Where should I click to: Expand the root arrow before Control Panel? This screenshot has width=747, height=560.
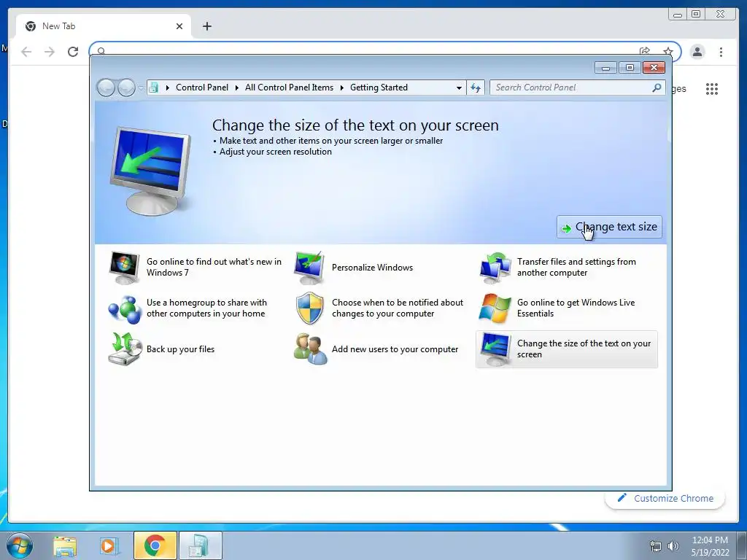(x=168, y=87)
